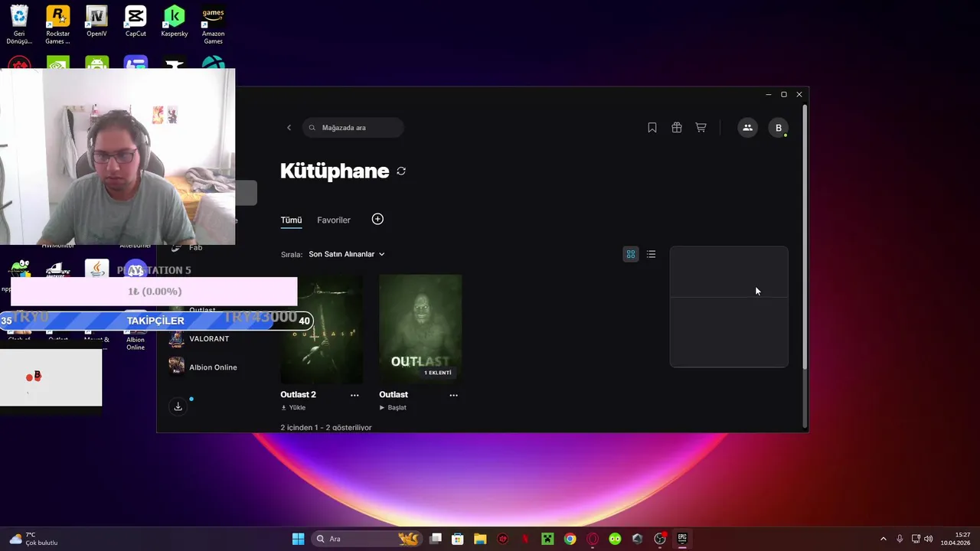This screenshot has width=980, height=551.
Task: Select list view layout
Action: [651, 254]
